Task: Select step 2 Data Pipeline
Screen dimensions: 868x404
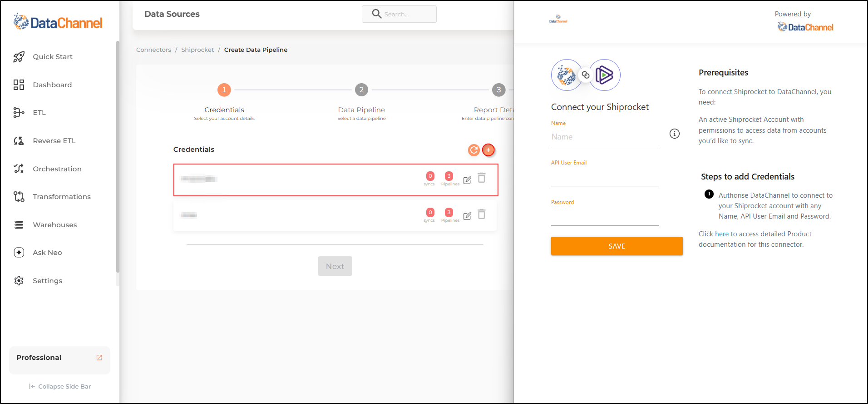Action: [x=361, y=90]
